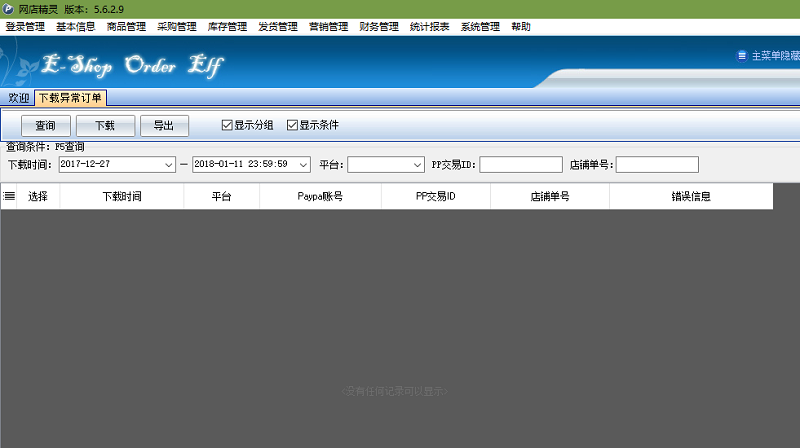The image size is (800, 448).
Task: Click the 店铺单号 input field
Action: click(x=656, y=164)
